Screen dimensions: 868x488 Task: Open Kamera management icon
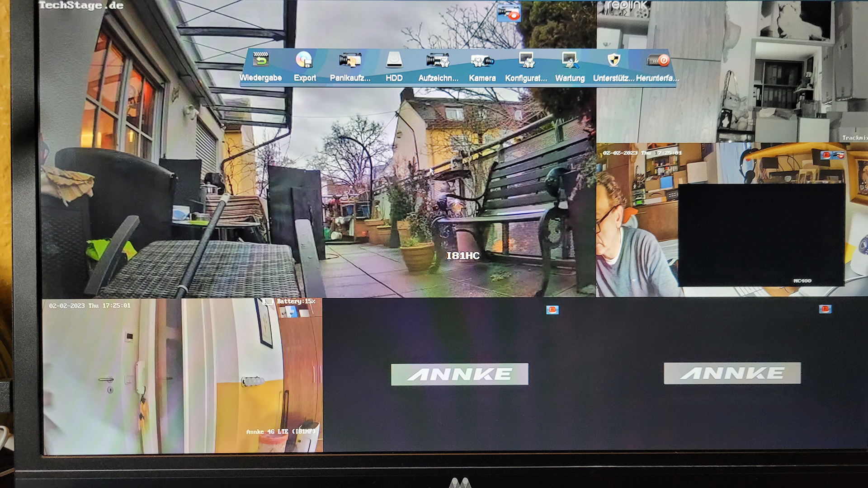(482, 61)
